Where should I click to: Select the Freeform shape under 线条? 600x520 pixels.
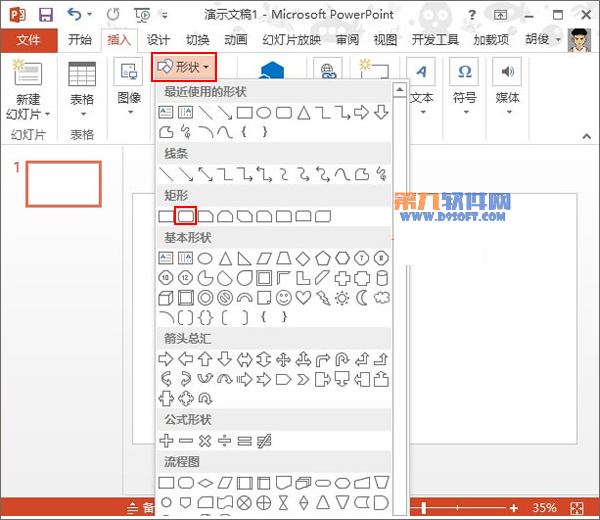(x=362, y=174)
